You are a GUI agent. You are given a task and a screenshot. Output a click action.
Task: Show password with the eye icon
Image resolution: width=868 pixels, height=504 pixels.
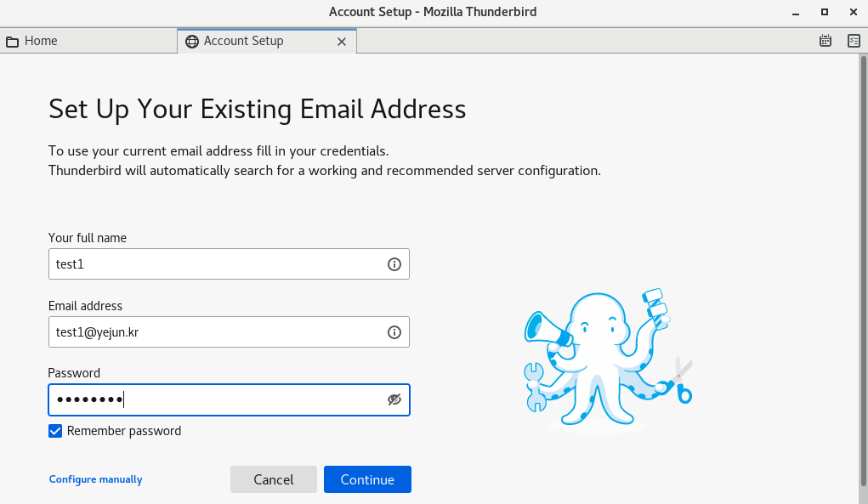[394, 399]
